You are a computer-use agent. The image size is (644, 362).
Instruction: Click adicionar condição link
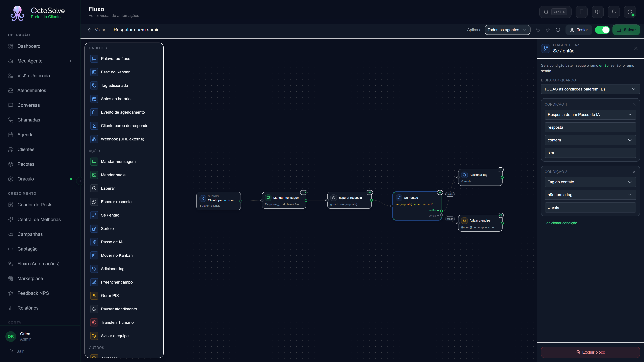[559, 223]
